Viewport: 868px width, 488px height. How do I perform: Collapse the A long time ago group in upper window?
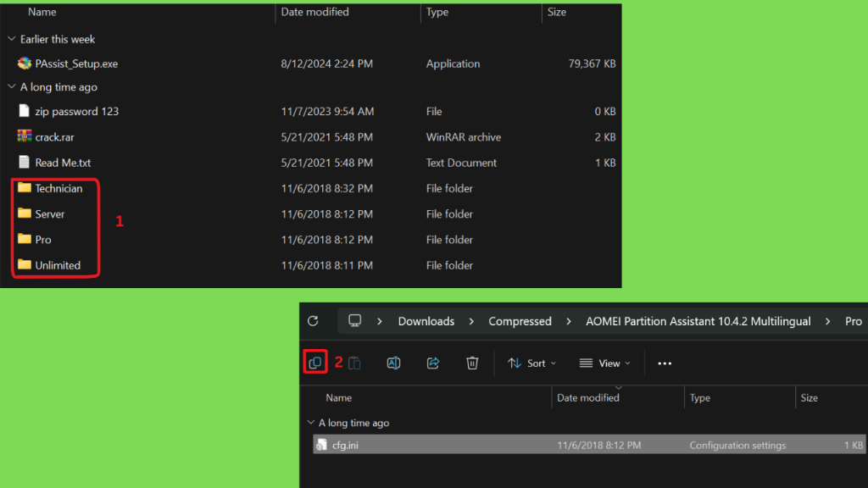point(12,87)
